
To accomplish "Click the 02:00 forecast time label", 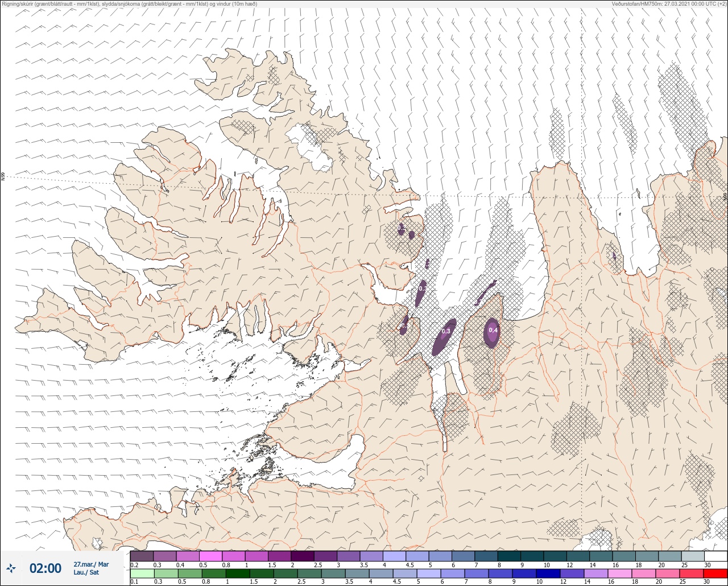I will [x=45, y=568].
